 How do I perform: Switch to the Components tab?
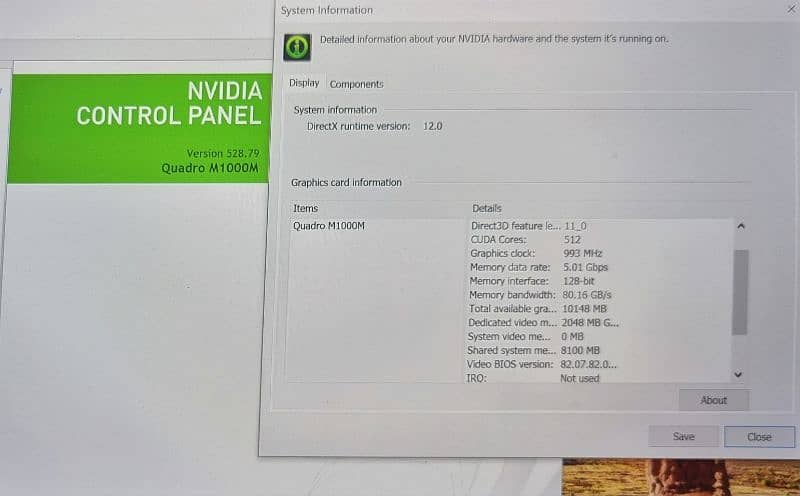(356, 84)
